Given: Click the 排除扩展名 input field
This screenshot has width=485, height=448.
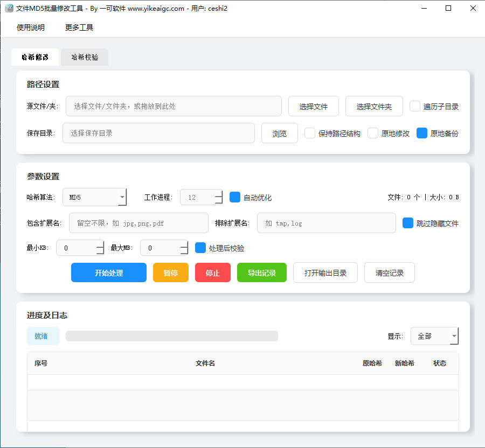Looking at the screenshot, I should [327, 223].
